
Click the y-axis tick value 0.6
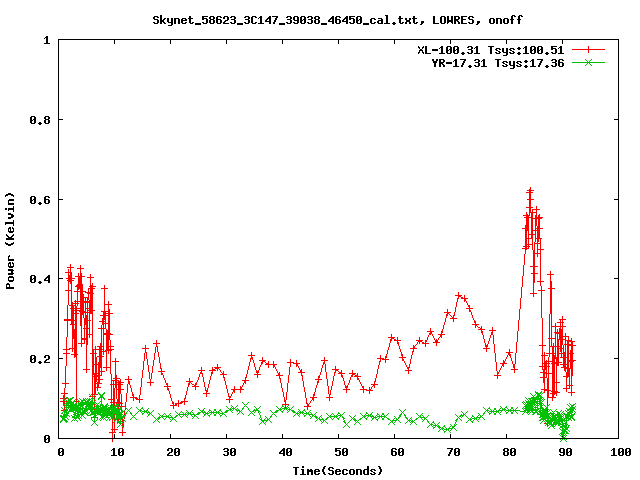(x=40, y=200)
